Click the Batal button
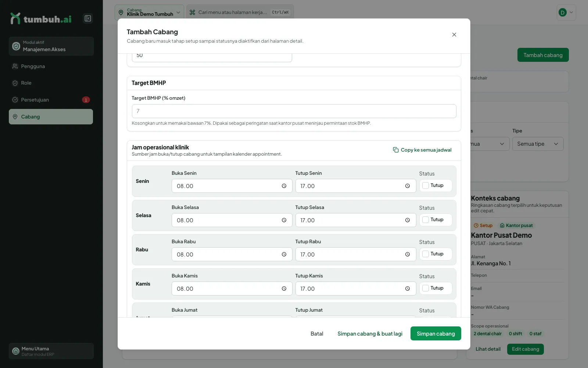The width and height of the screenshot is (588, 368). (317, 333)
